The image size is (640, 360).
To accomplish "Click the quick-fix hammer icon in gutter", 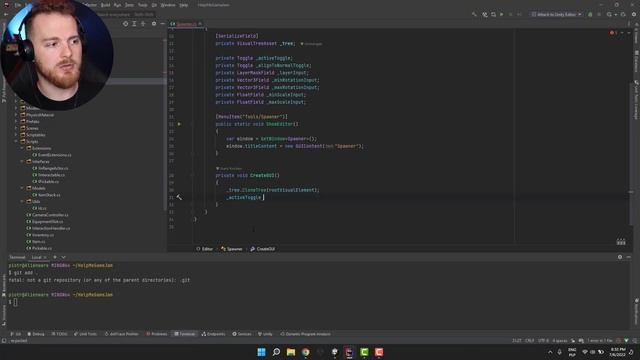I will point(179,198).
